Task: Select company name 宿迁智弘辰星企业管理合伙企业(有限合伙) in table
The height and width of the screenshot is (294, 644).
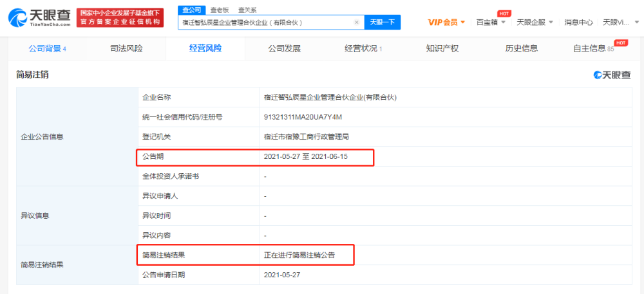Action: pyautogui.click(x=330, y=98)
